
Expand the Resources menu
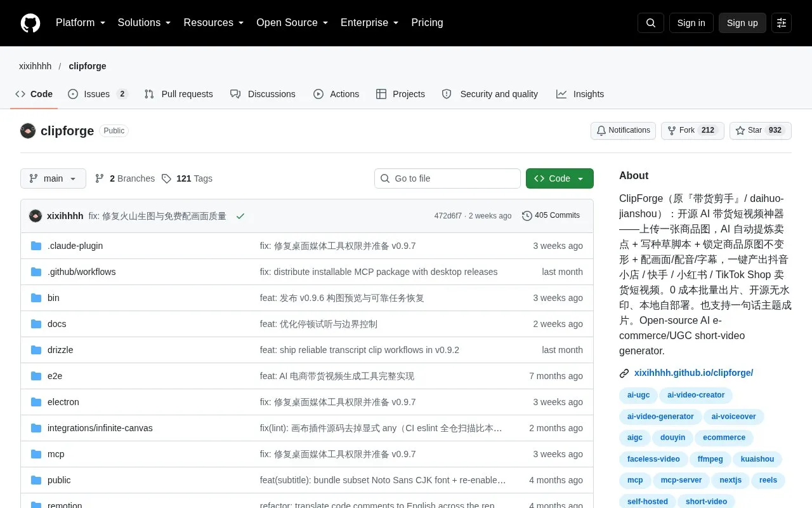tap(214, 23)
